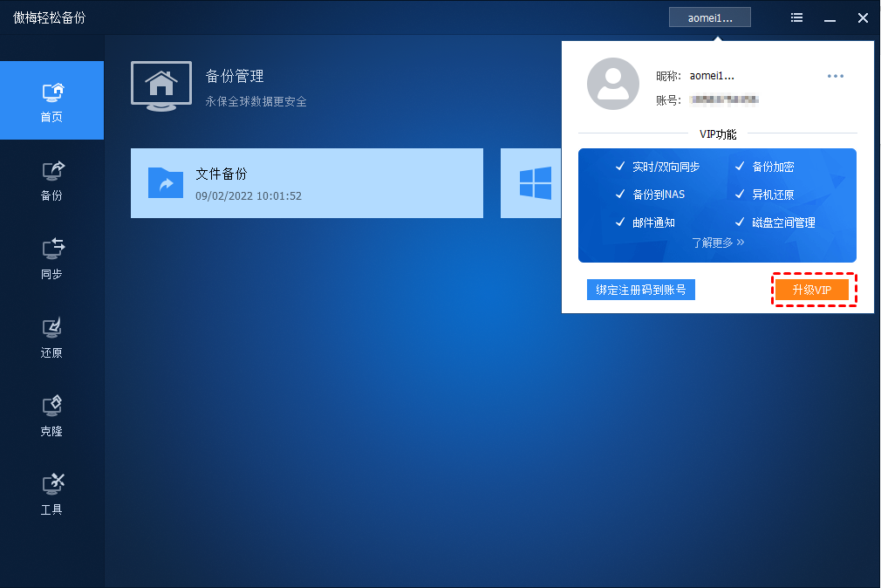Viewport: 881px width, 588px height.
Task: Click the VIP功能 section label
Action: pos(718,134)
